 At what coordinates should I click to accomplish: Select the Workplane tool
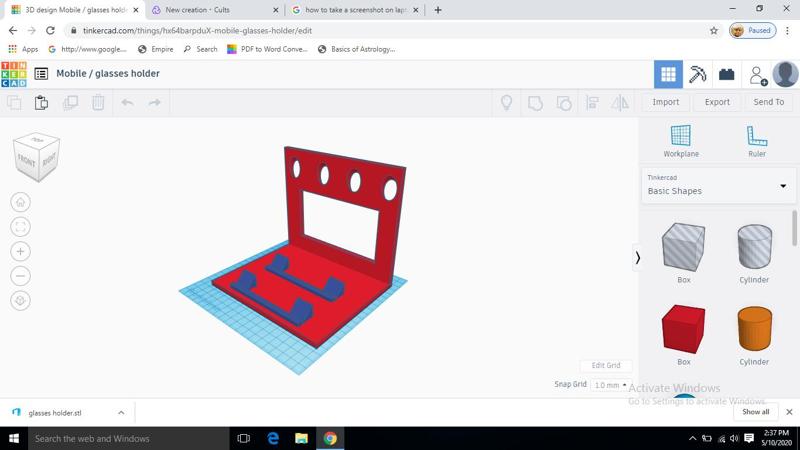point(681,141)
